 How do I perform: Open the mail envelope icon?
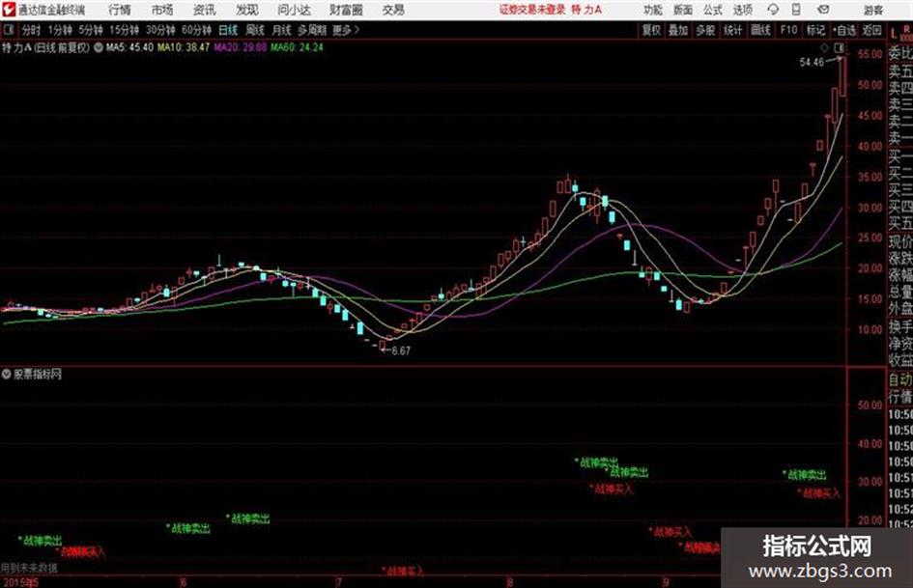[823, 10]
